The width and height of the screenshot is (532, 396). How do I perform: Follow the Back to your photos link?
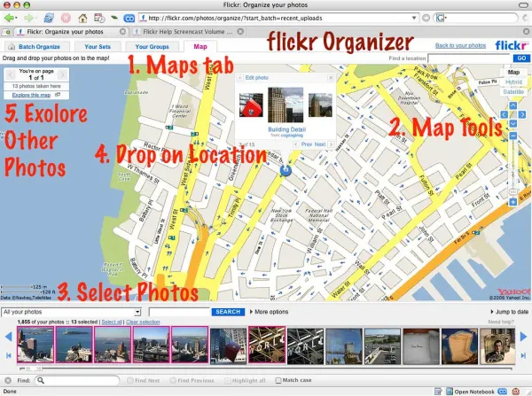pos(460,45)
